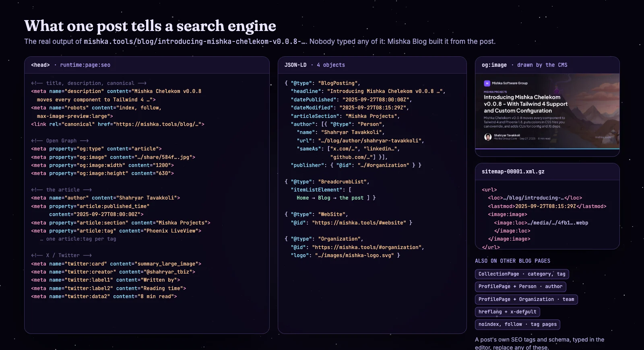This screenshot has height=350, width=644.
Task: Click the 'X / Twitter' comment line
Action: (62, 255)
